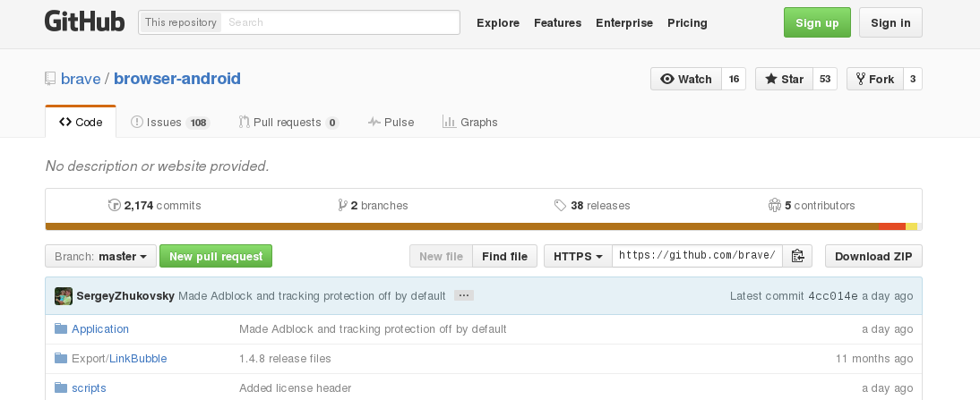View the 2 branches
Viewport: 980px width, 400px height.
(x=374, y=205)
